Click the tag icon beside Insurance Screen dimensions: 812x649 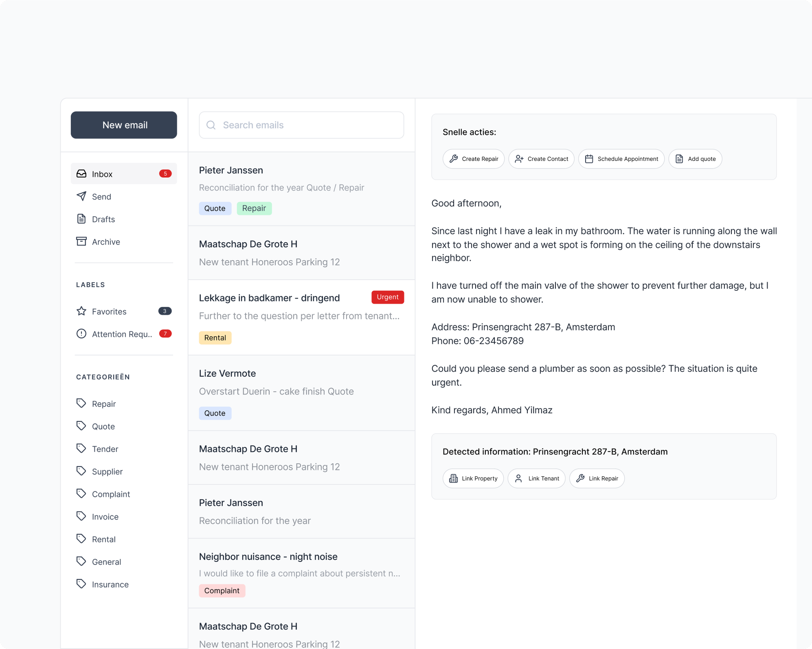[81, 584]
